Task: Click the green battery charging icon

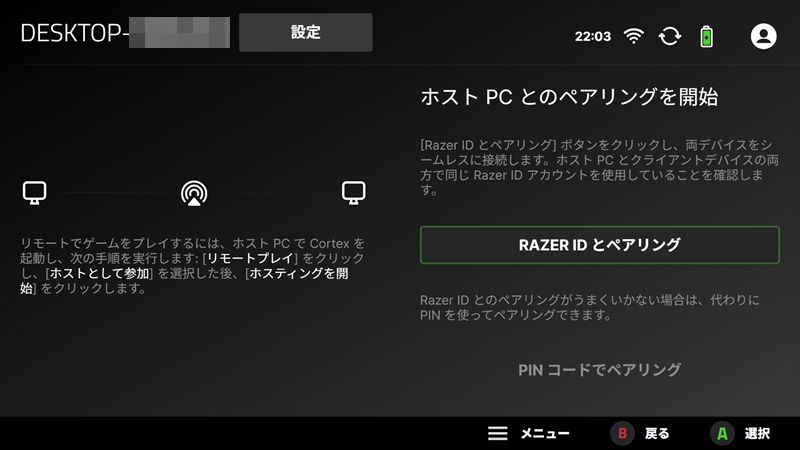Action: pos(708,36)
